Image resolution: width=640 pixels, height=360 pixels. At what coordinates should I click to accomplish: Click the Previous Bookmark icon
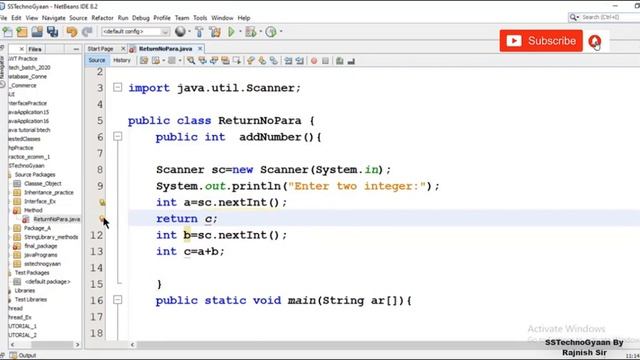click(251, 61)
